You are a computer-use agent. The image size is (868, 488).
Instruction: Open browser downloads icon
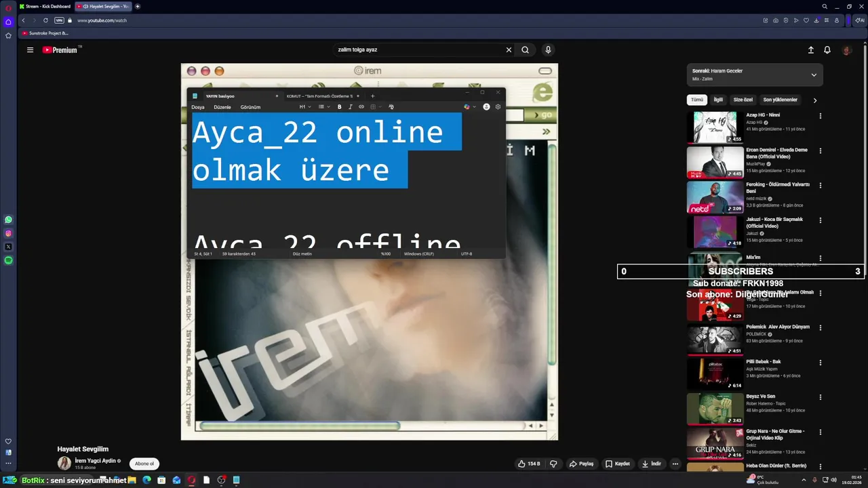pos(816,20)
